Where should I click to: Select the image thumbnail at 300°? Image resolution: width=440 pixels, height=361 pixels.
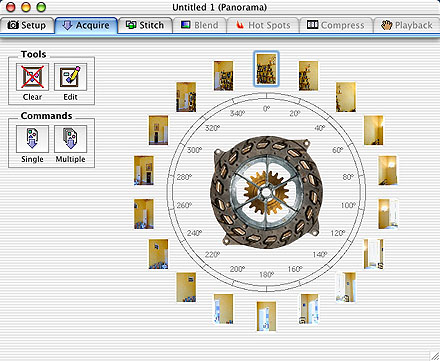click(158, 130)
